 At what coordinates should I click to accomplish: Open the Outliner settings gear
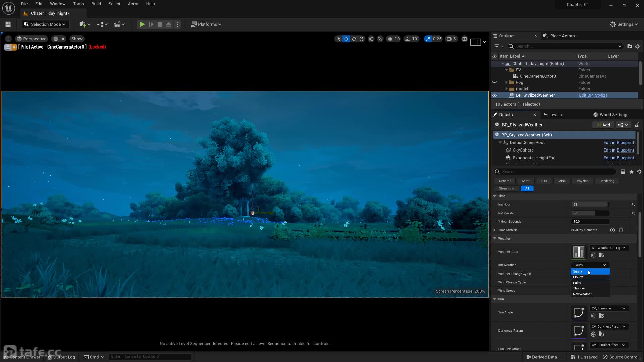tap(637, 46)
